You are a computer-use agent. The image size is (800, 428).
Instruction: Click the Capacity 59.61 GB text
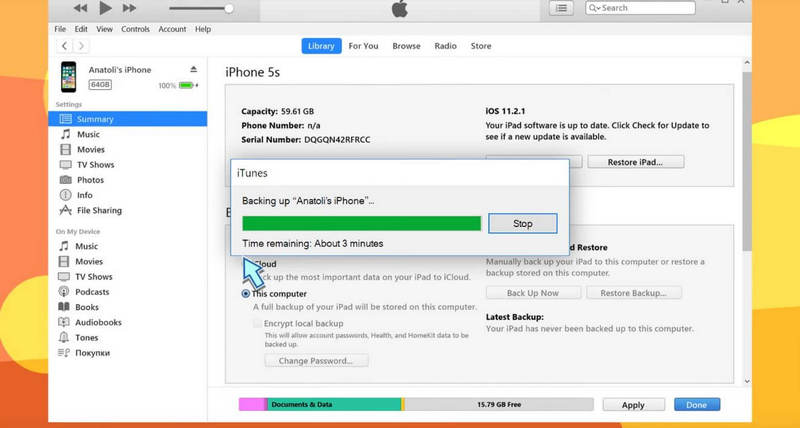pyautogui.click(x=278, y=111)
